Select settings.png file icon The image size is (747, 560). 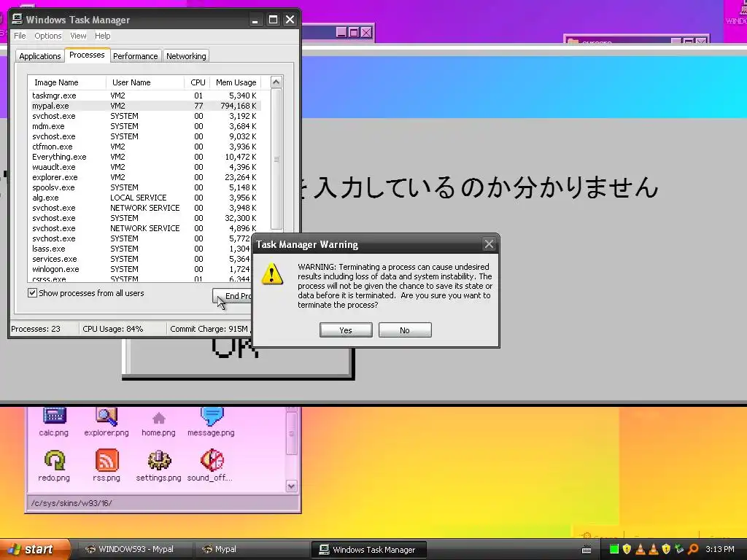pyautogui.click(x=158, y=466)
